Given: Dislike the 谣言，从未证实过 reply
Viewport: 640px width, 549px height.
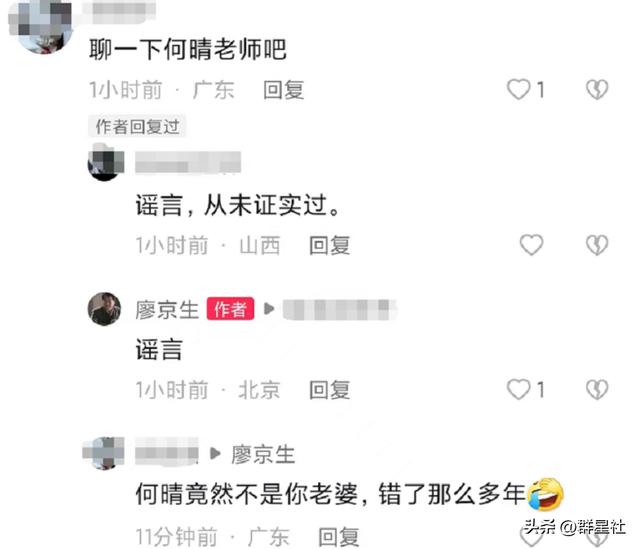Looking at the screenshot, I should point(597,245).
